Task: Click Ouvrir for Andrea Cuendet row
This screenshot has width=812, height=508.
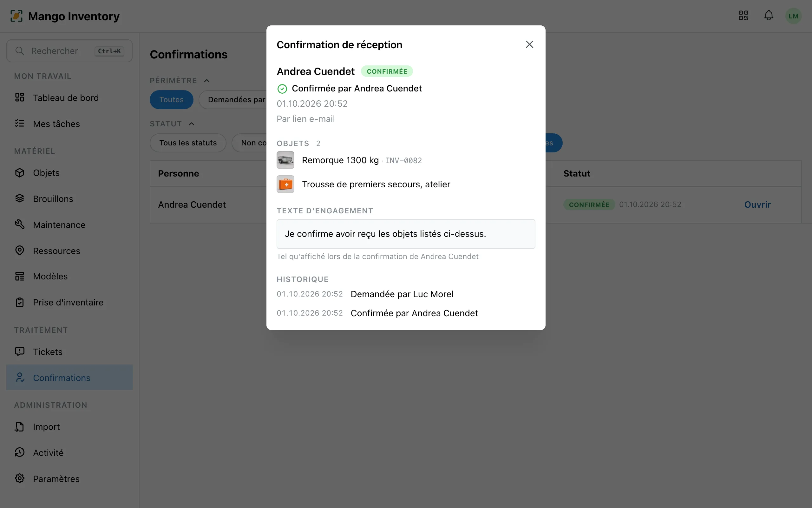Action: click(757, 204)
